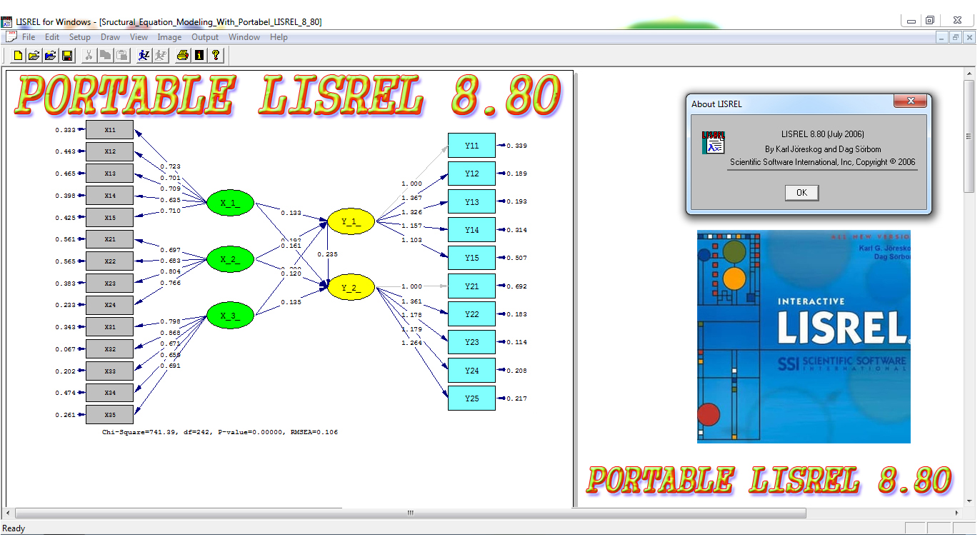Click the right arrow of horizontal scrollbar
The image size is (980, 557).
[958, 513]
